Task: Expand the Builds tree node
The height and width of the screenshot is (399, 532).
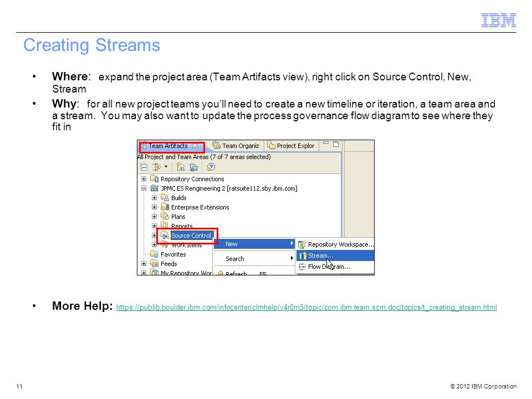Action: (155, 197)
